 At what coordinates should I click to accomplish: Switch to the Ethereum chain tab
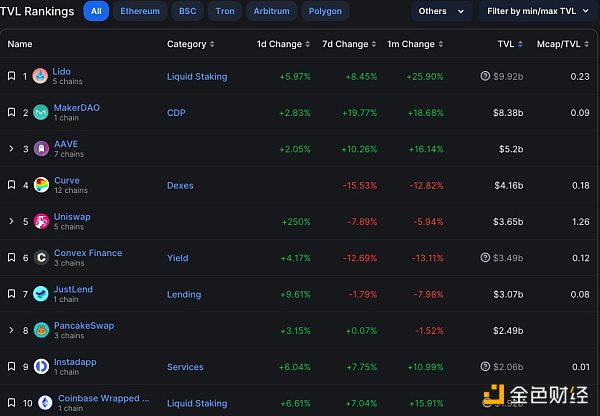pos(140,12)
